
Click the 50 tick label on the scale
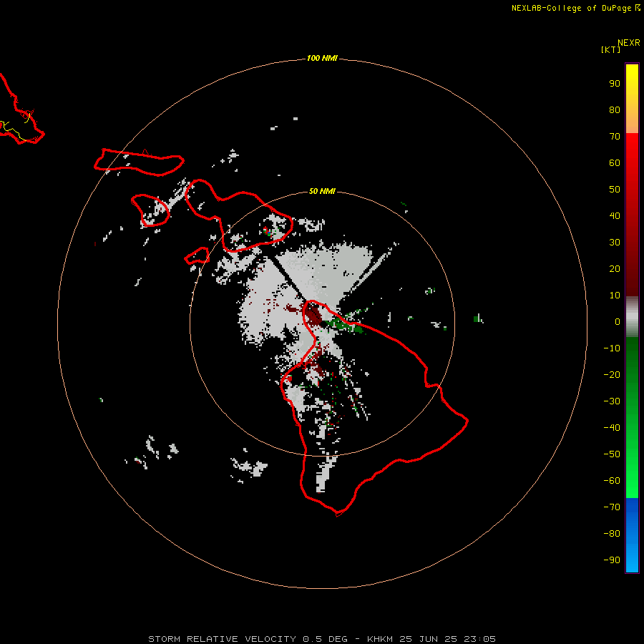pos(615,190)
